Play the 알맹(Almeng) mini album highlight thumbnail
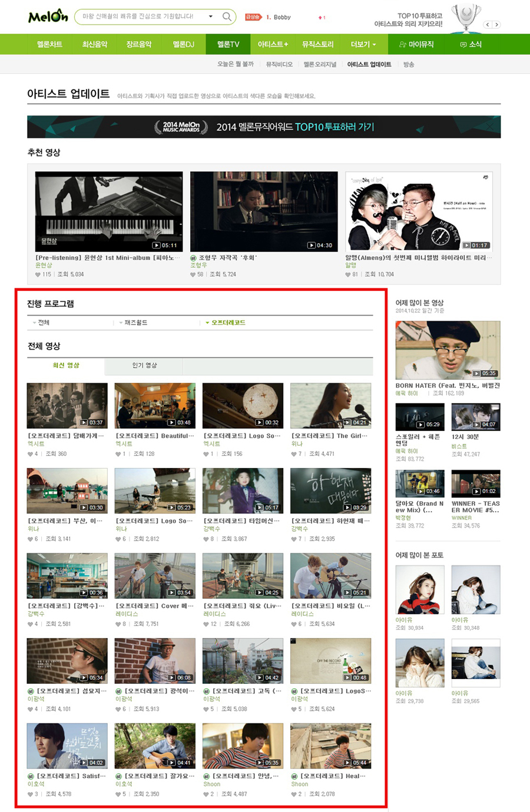Image resolution: width=530 pixels, height=812 pixels. 419,211
